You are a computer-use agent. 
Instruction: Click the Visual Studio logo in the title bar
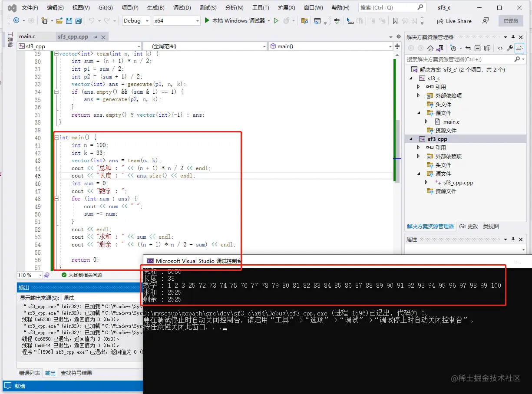[x=12, y=8]
